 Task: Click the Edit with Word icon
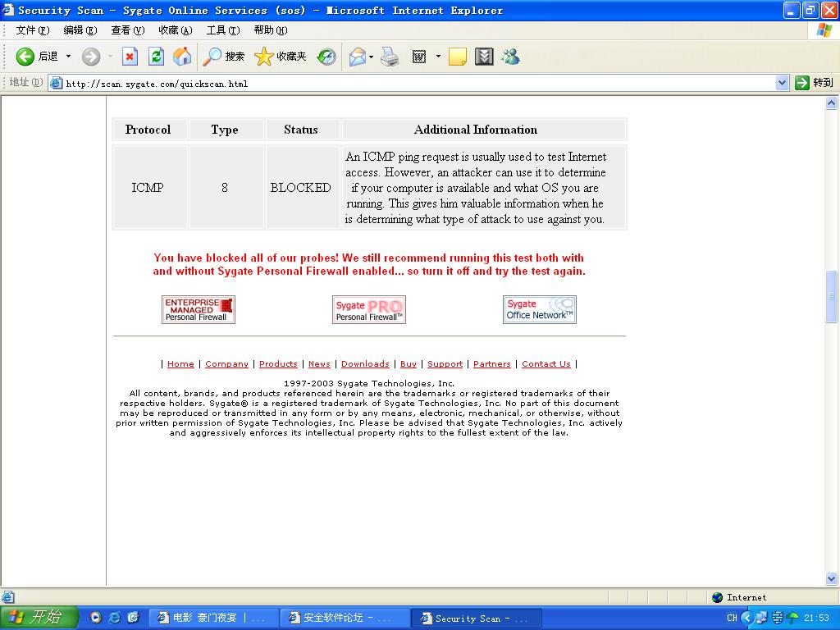[419, 57]
